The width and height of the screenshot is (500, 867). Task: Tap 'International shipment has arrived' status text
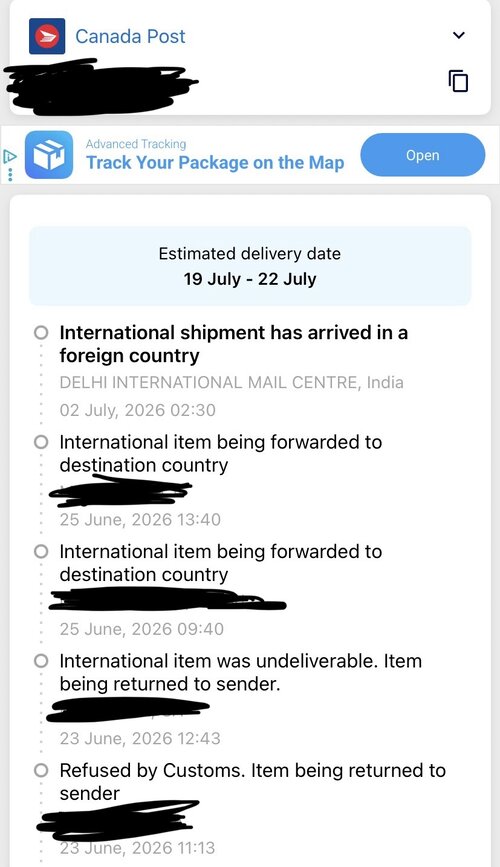(233, 344)
